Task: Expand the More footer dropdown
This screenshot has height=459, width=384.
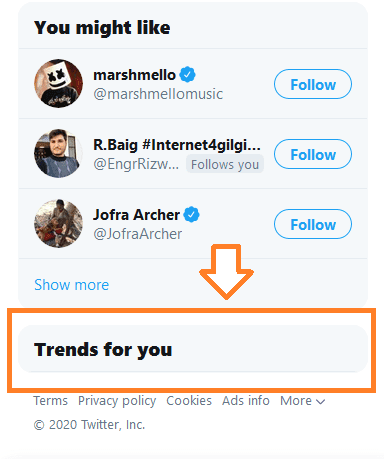Action: point(302,401)
